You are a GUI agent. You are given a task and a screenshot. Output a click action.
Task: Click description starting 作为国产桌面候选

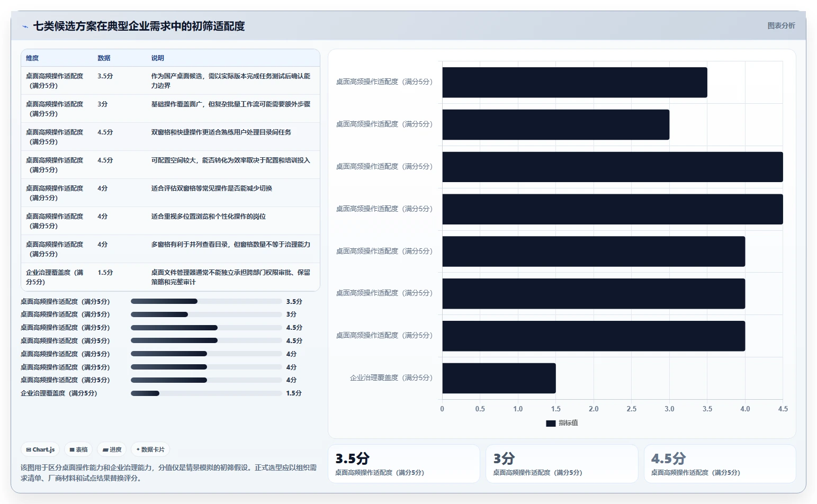[x=231, y=80]
